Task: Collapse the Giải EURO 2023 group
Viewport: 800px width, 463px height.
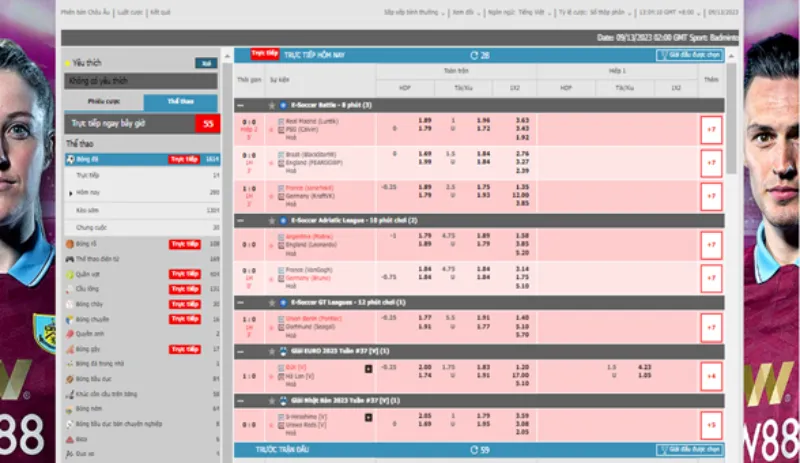Action: tap(241, 351)
